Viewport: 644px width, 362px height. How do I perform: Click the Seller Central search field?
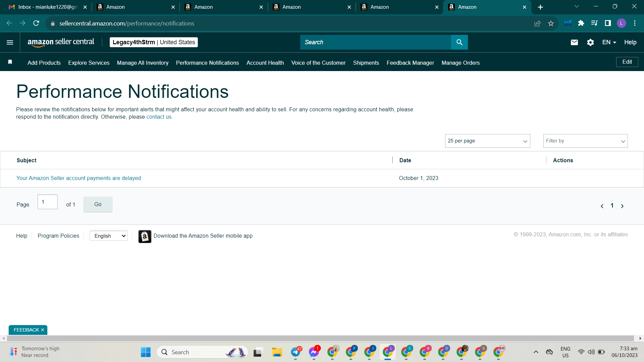coord(376,42)
